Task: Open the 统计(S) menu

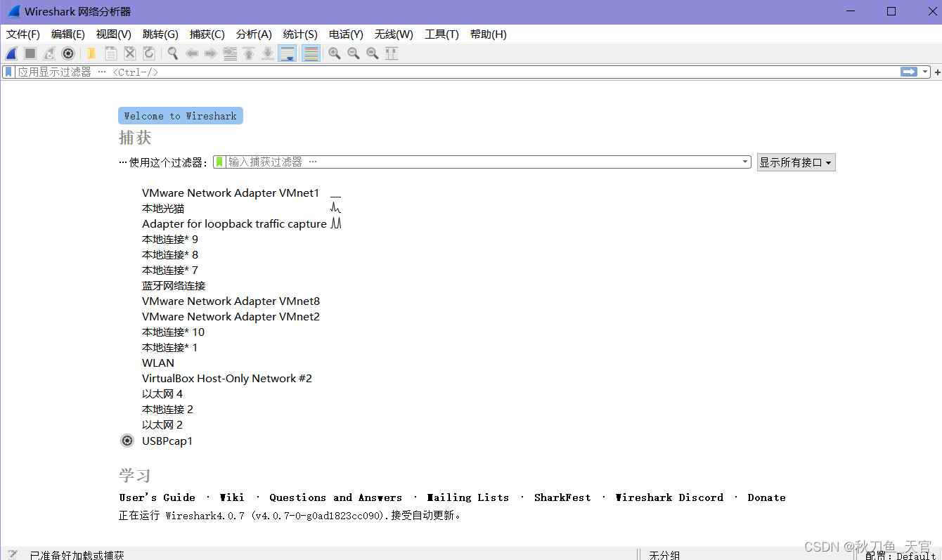Action: [300, 34]
